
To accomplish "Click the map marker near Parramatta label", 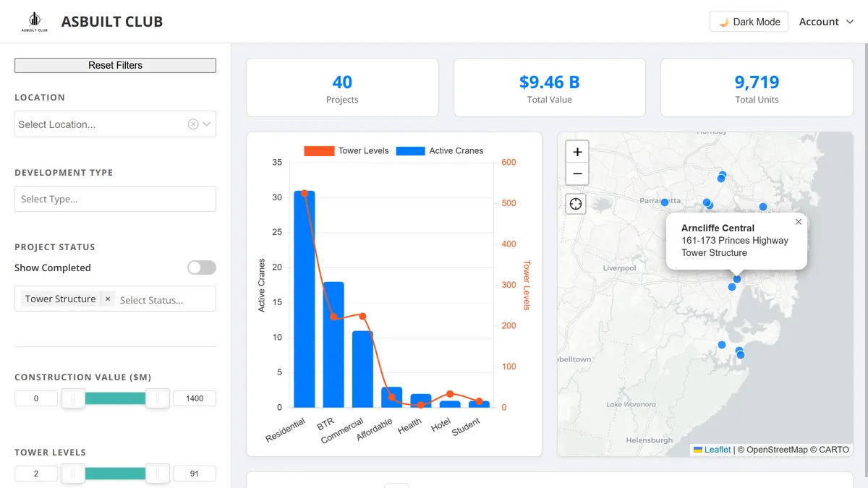I will 665,202.
